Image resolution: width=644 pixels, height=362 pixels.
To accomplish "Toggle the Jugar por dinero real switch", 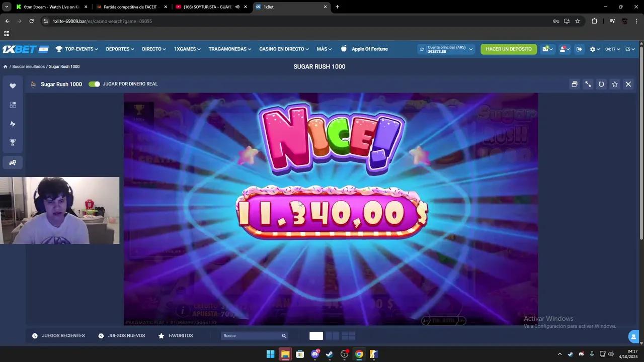I will (94, 84).
